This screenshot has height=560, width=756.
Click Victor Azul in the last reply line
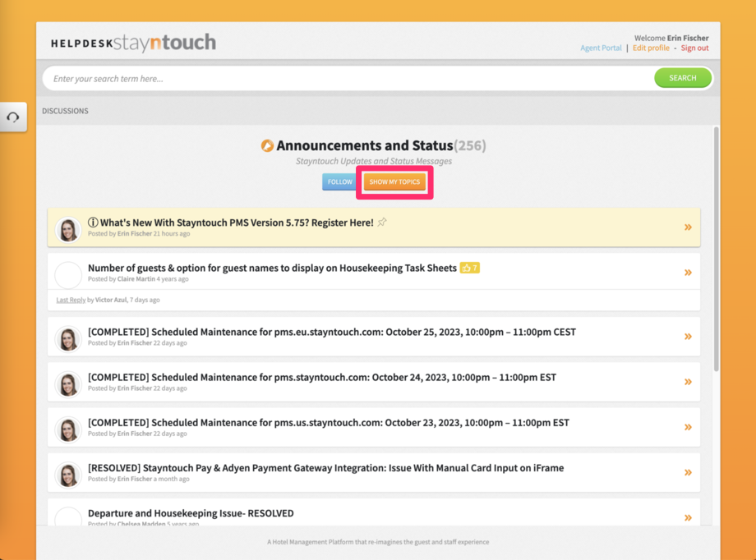tap(111, 300)
